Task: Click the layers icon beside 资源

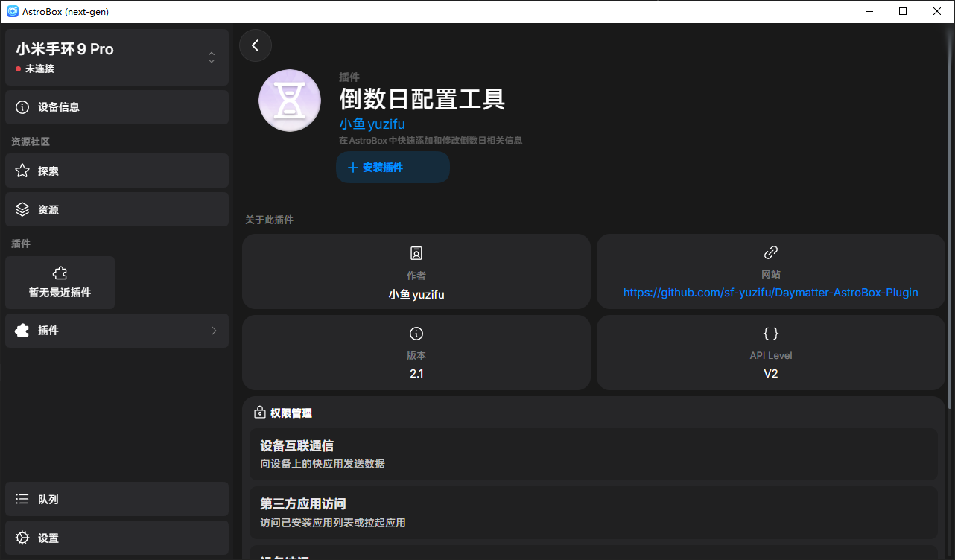Action: click(22, 210)
